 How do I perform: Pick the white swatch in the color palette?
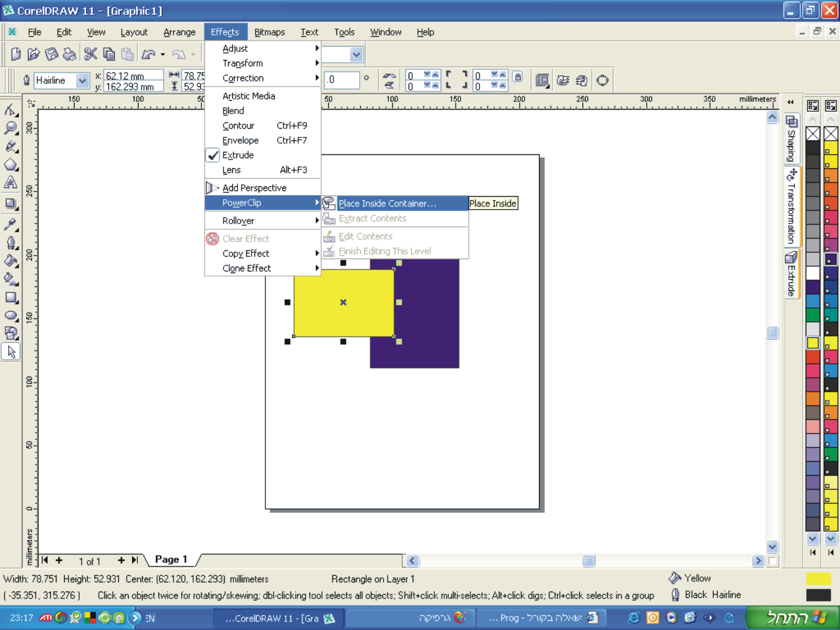(x=813, y=274)
